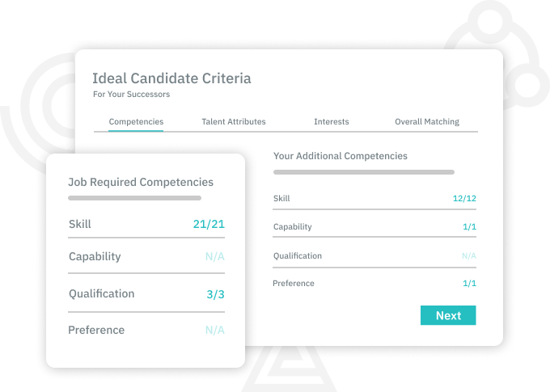The width and height of the screenshot is (550, 392).
Task: Click the Job Required Competencies progress bar
Action: (x=135, y=198)
